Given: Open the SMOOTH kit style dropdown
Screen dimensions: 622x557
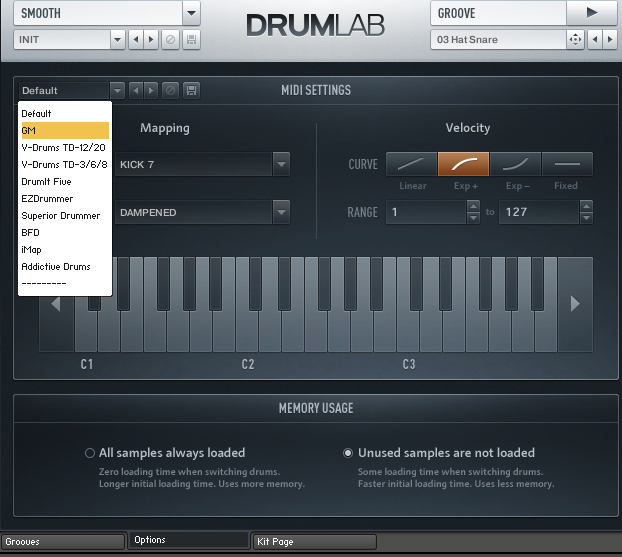Looking at the screenshot, I should click(x=191, y=13).
